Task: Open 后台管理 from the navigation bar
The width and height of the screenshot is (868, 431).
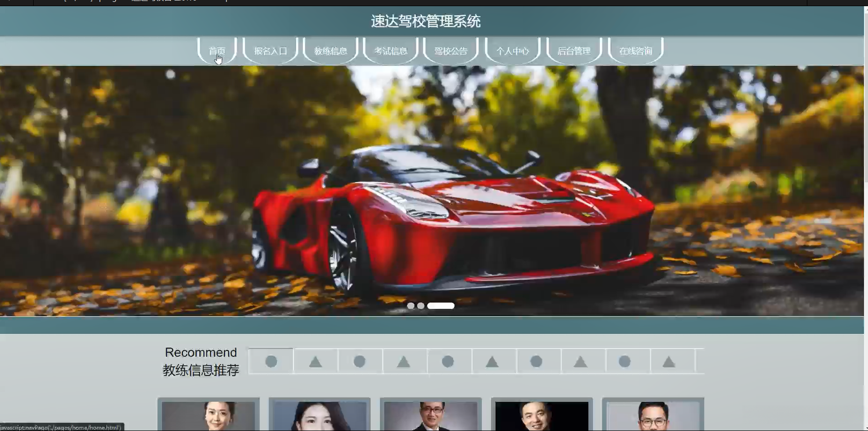Action: coord(574,51)
